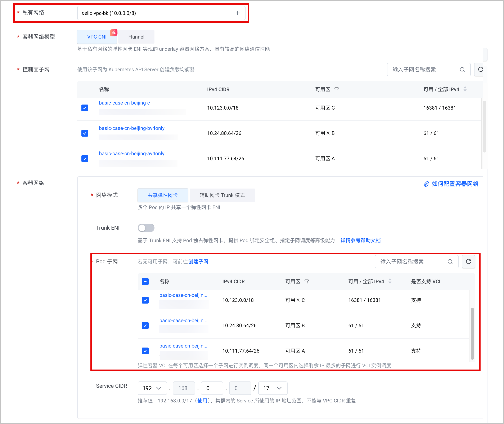Click the 名称 header in the Pod 子网 table
The image size is (504, 424).
pos(164,282)
